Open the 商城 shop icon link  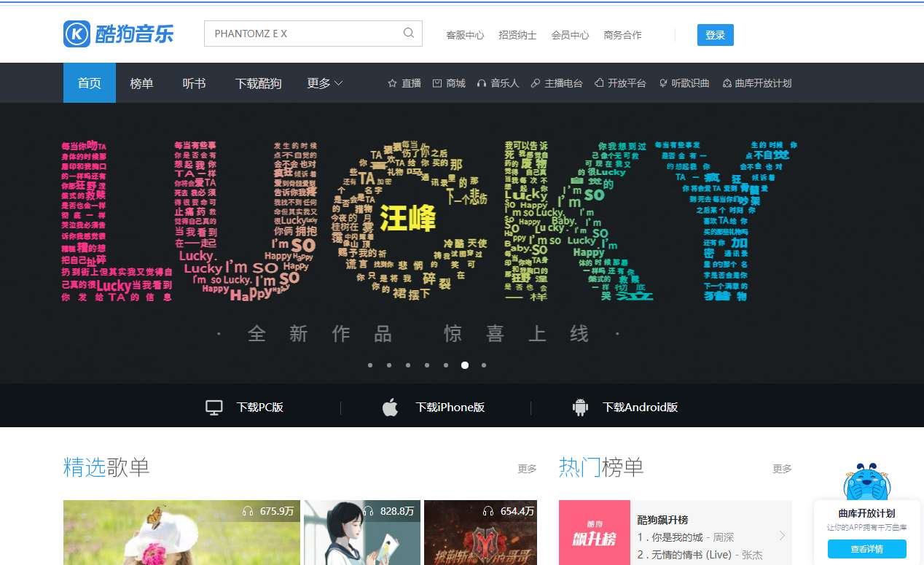click(x=437, y=83)
